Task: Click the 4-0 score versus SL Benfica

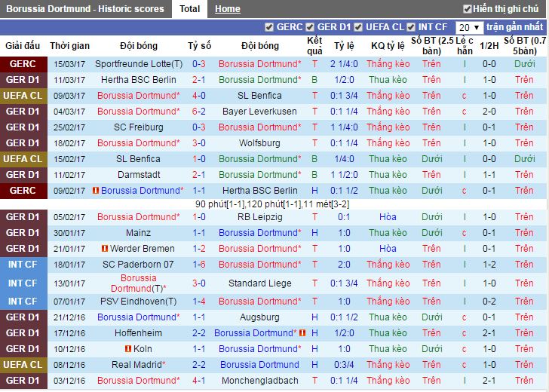Action: coord(199,96)
